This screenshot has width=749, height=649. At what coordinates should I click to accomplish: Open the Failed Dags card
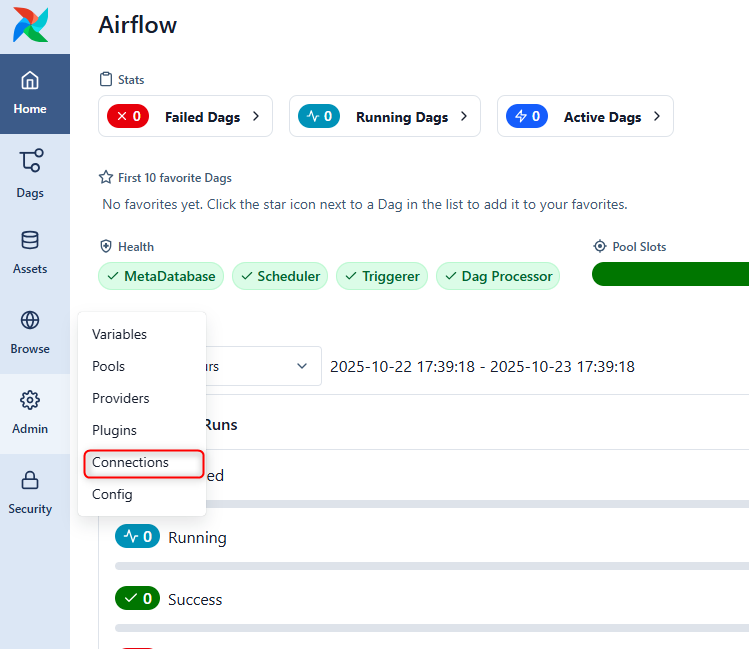pos(185,116)
